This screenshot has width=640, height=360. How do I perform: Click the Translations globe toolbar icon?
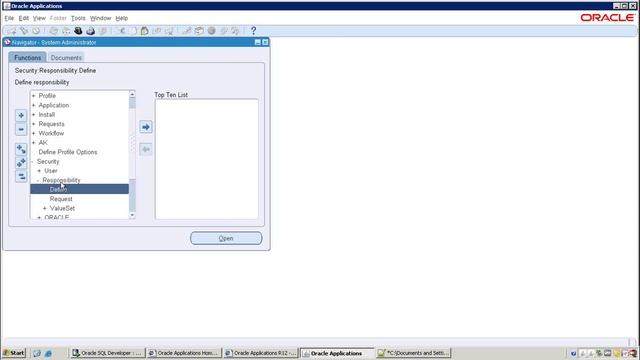tap(211, 31)
